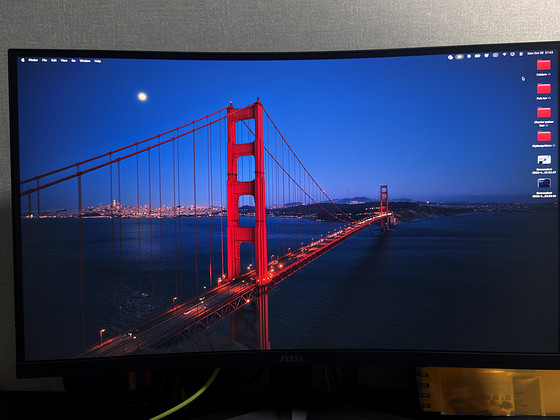Select the second red desktop folder from top
560x420 pixels.
pyautogui.click(x=544, y=89)
